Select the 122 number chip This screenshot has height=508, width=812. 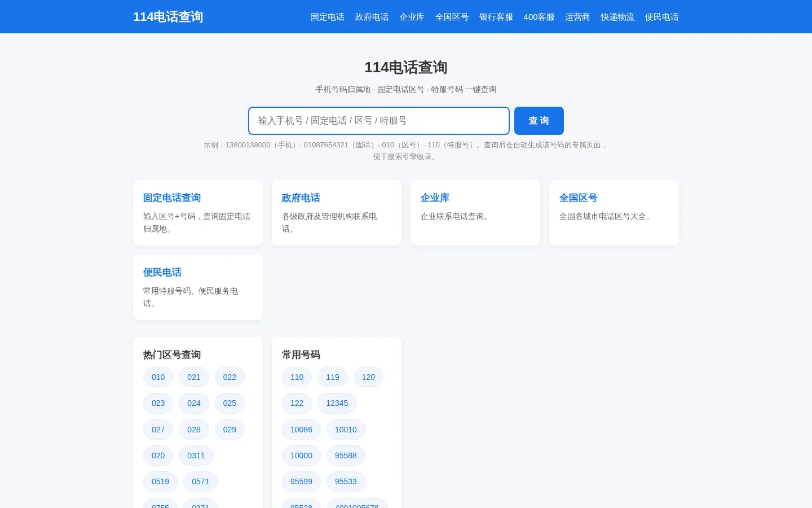pos(297,403)
